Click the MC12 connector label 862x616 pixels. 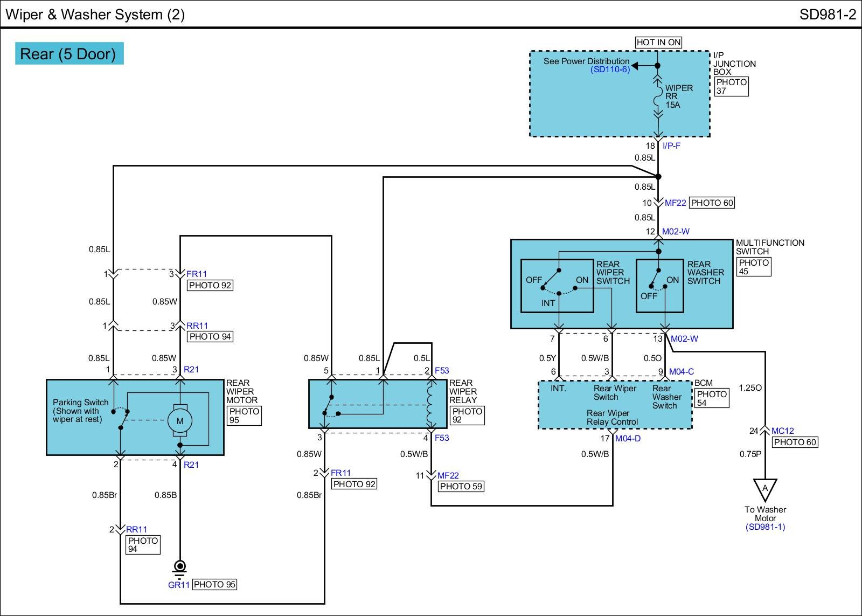782,431
